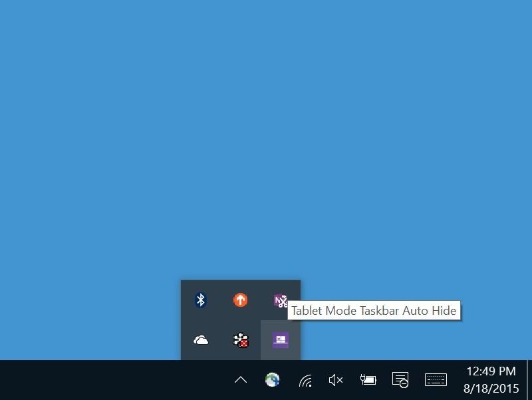532x400 pixels.
Task: Enable Bluetooth by clicking its tray icon
Action: (200, 300)
